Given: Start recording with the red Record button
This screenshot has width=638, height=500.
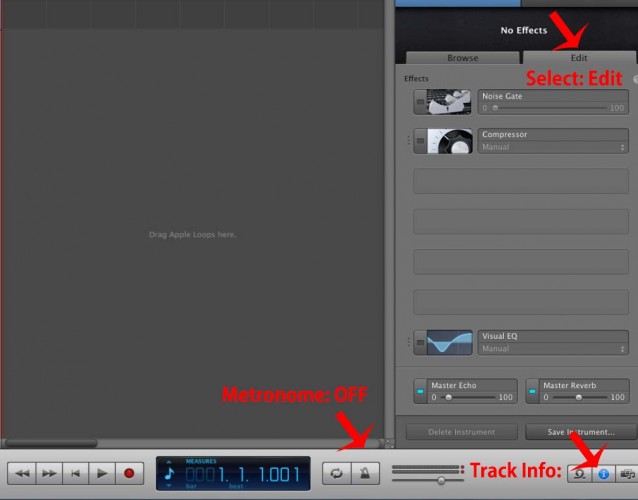Looking at the screenshot, I should tap(128, 472).
